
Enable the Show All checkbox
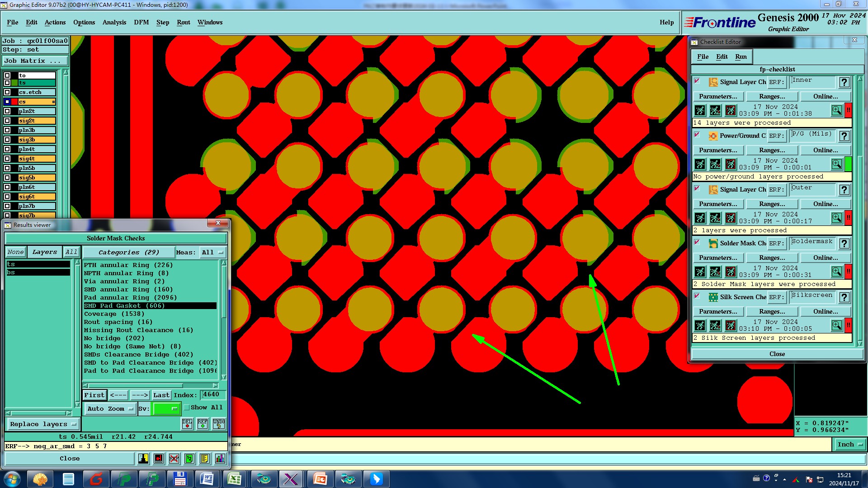pyautogui.click(x=187, y=407)
